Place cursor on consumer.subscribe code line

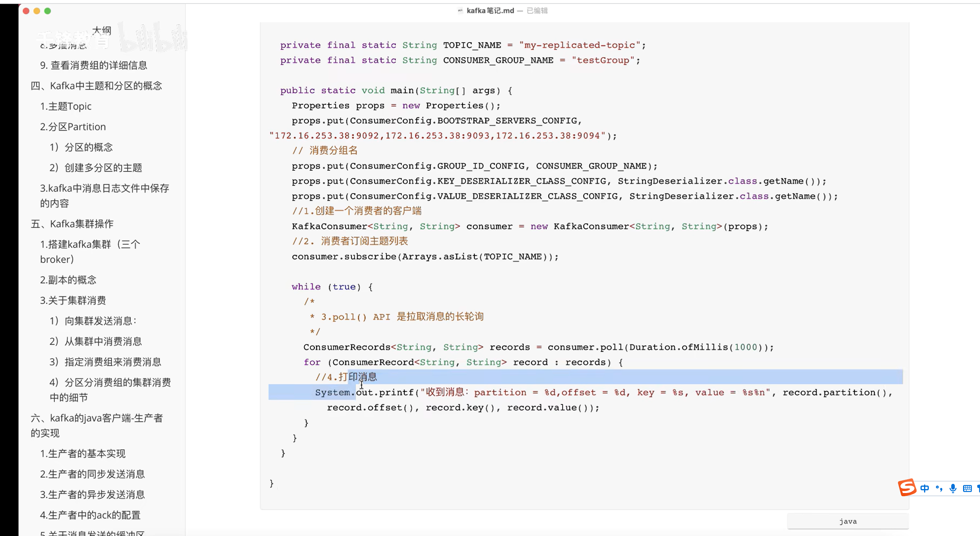tap(425, 257)
